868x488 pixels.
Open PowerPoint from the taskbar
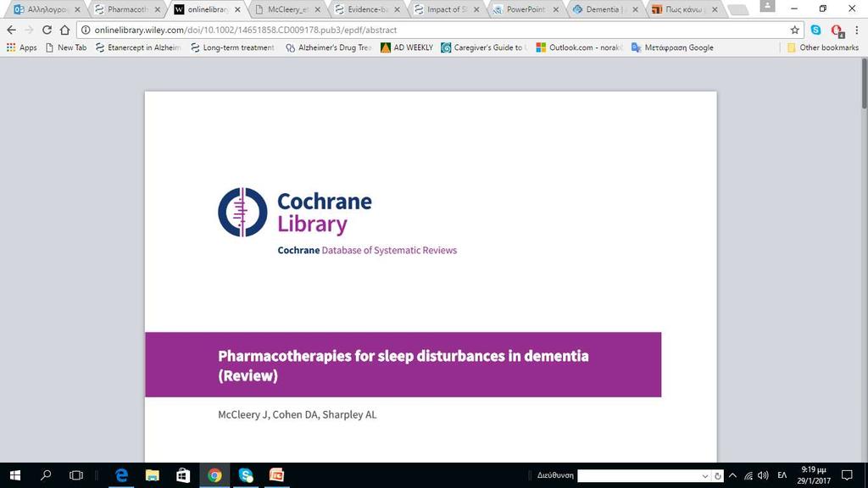pos(277,475)
